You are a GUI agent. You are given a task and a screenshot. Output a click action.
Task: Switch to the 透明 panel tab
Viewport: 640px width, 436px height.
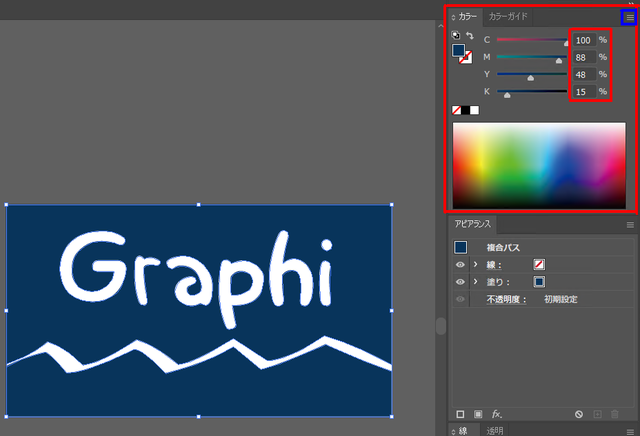coord(495,431)
